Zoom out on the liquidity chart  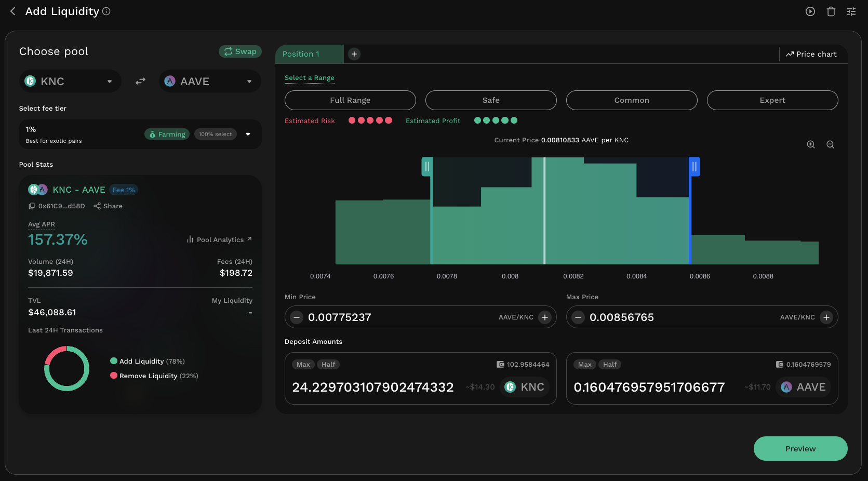(x=831, y=145)
